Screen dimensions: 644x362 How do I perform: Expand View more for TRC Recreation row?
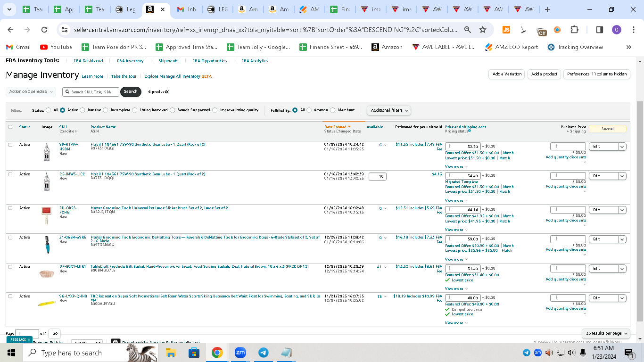point(456,323)
